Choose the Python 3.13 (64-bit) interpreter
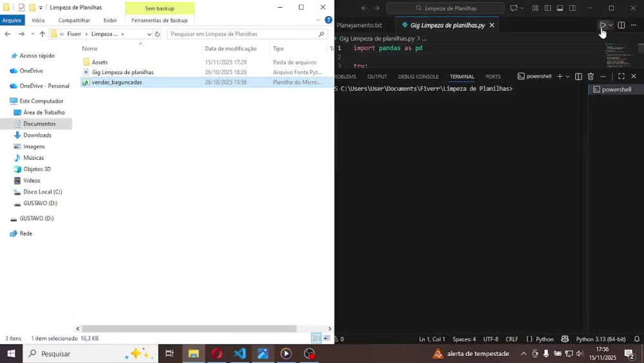The image size is (644, 363). click(x=600, y=339)
